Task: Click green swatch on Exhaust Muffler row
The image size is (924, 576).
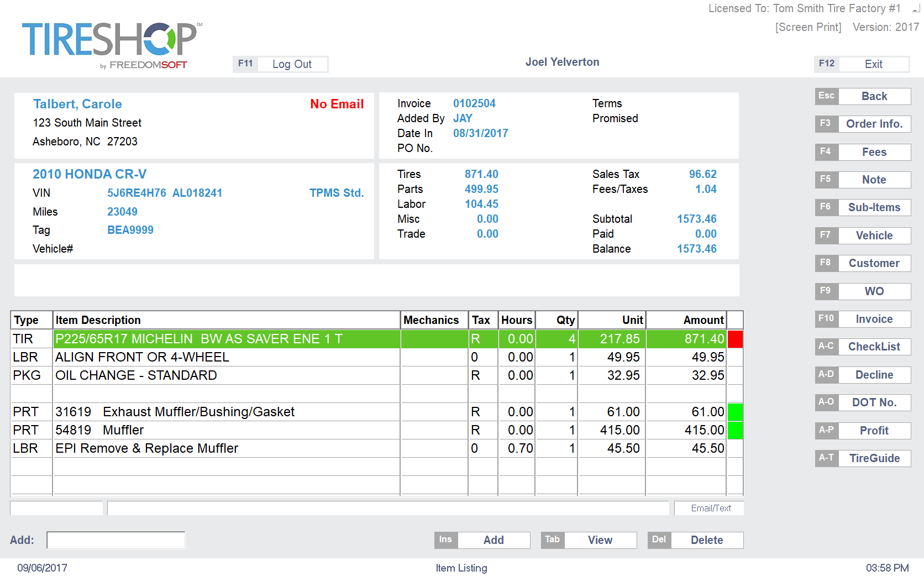Action: (x=735, y=412)
